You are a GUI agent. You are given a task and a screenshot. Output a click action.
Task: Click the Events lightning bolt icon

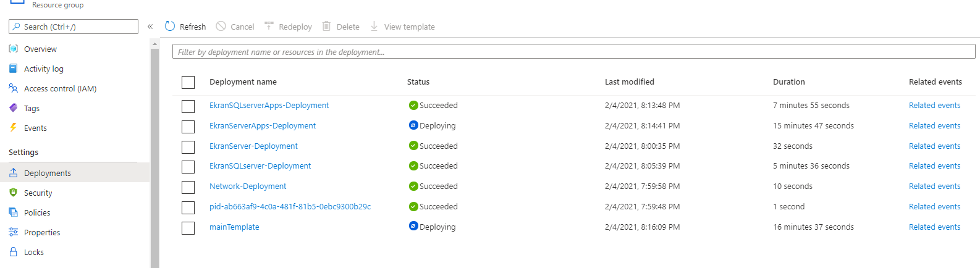tap(13, 128)
